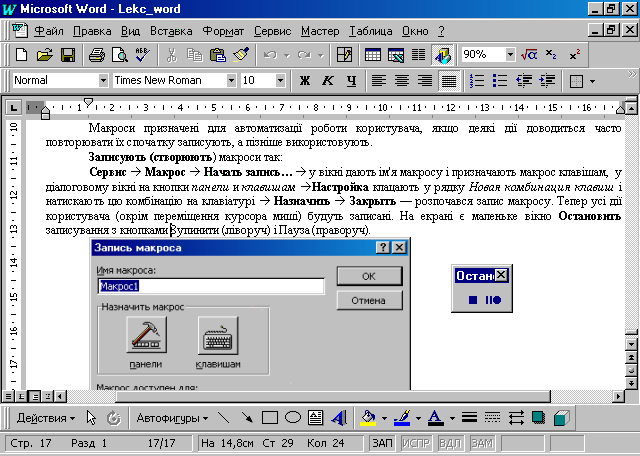Open the Таблица menu
The width and height of the screenshot is (640, 456).
tap(371, 31)
